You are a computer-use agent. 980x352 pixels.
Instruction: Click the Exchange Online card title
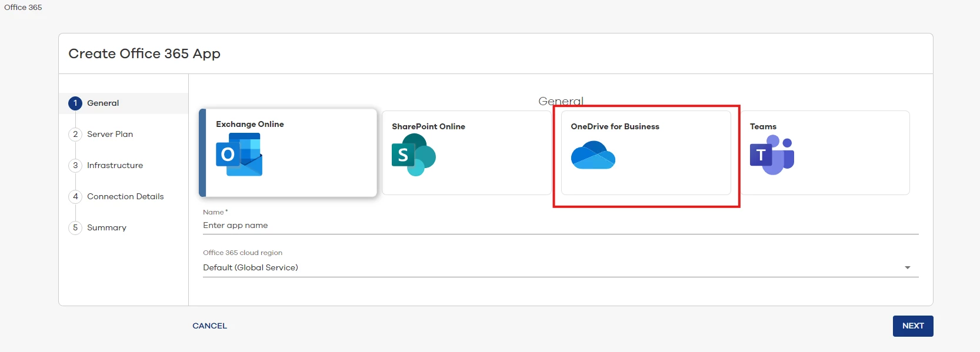coord(249,124)
